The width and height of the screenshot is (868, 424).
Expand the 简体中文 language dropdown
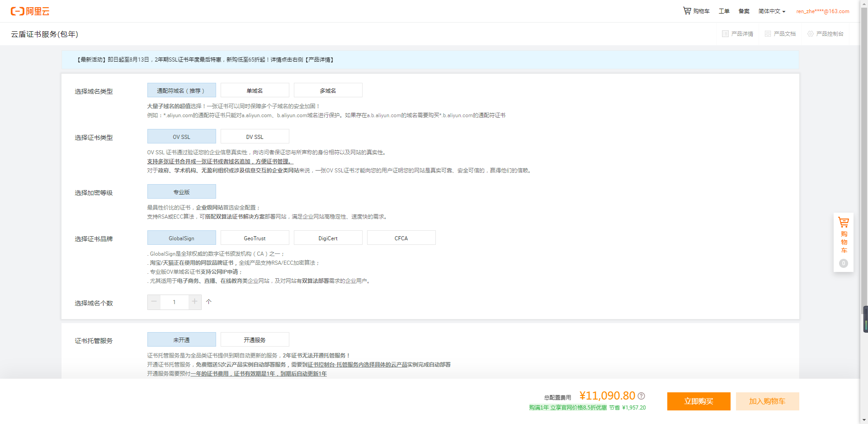click(x=772, y=11)
